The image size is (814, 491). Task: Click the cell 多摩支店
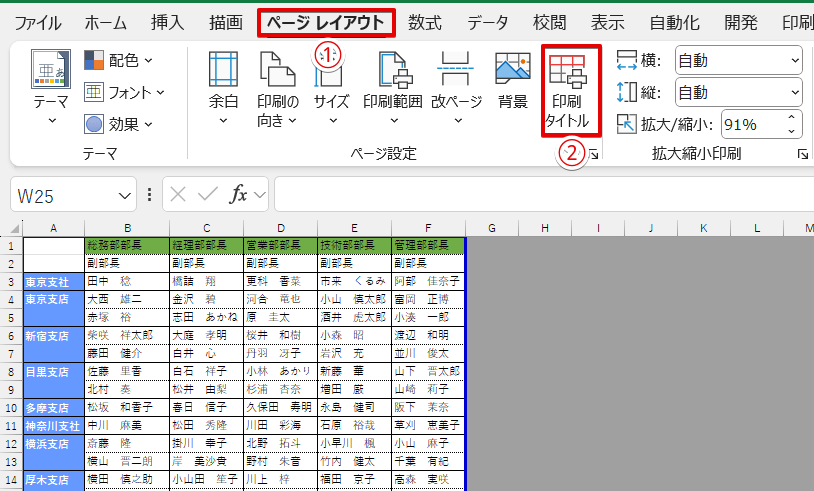(x=53, y=408)
